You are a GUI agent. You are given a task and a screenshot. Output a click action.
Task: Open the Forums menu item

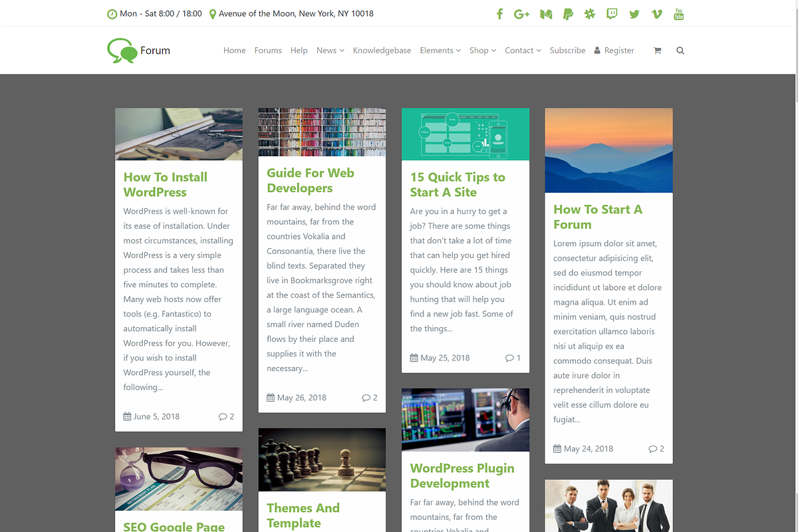[x=268, y=51]
